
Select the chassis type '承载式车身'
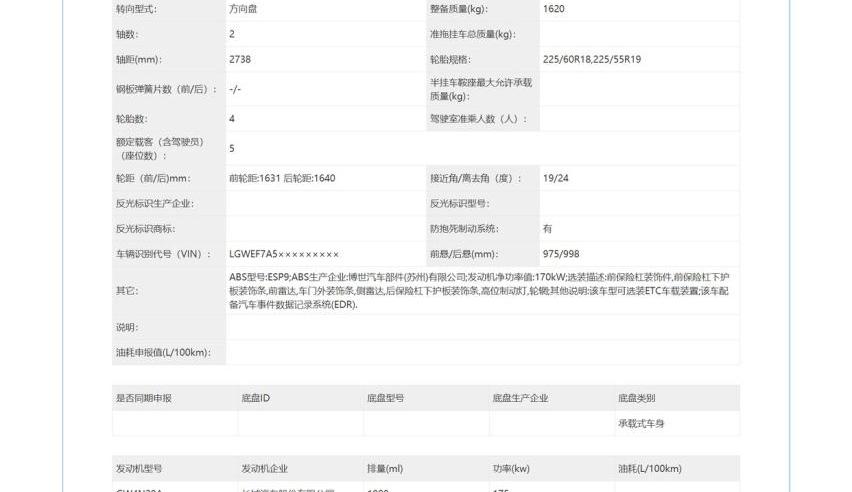coord(641,424)
